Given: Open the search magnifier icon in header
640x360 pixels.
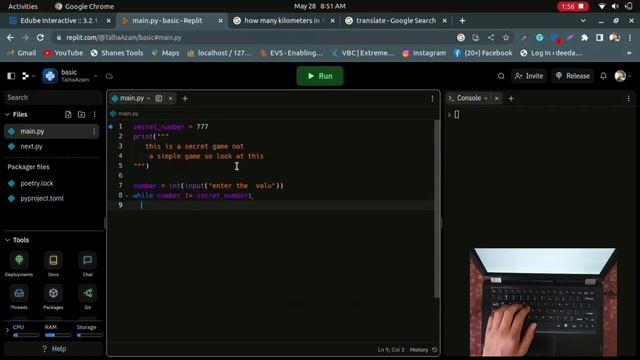Looking at the screenshot, I should (501, 76).
